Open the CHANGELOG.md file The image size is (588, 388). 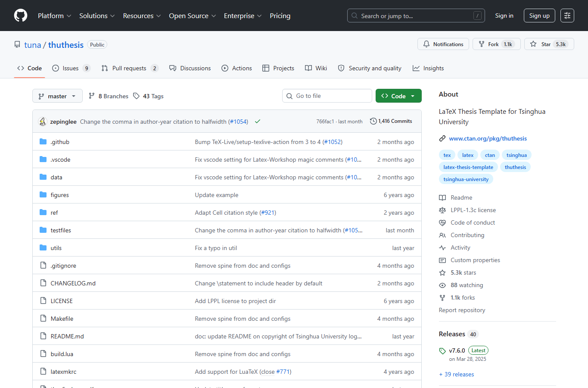(x=73, y=283)
